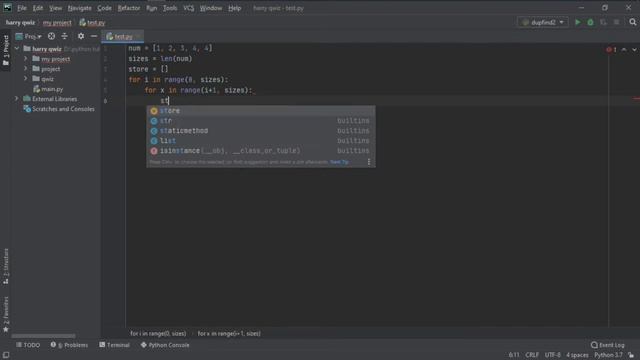Expand the my project folder
The height and width of the screenshot is (360, 640).
click(x=26, y=59)
